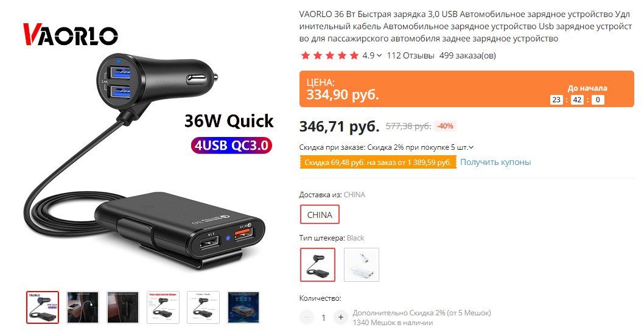This screenshot has width=644, height=333.
Task: Select CHINA shipping origin option
Action: pyautogui.click(x=320, y=214)
